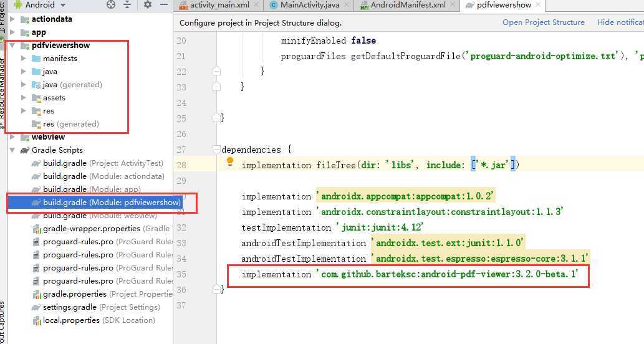The image size is (644, 344).
Task: Switch to the MainActivity.java tab
Action: pos(310,5)
